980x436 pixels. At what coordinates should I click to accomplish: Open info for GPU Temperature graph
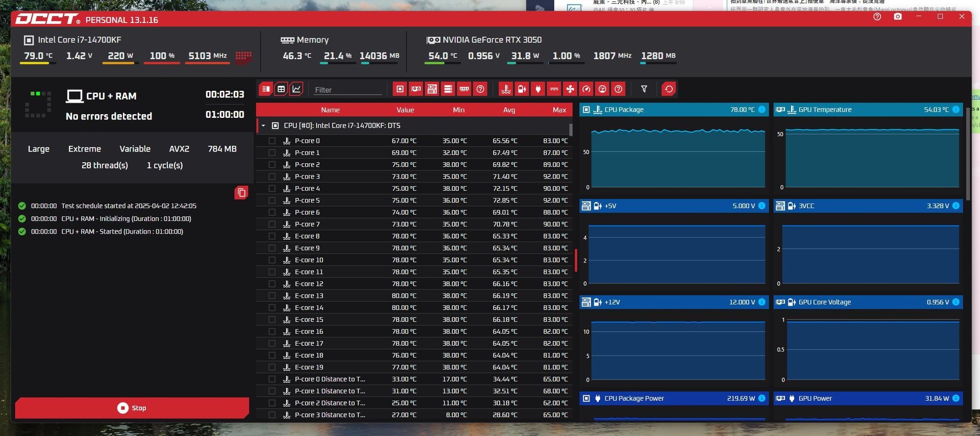956,110
